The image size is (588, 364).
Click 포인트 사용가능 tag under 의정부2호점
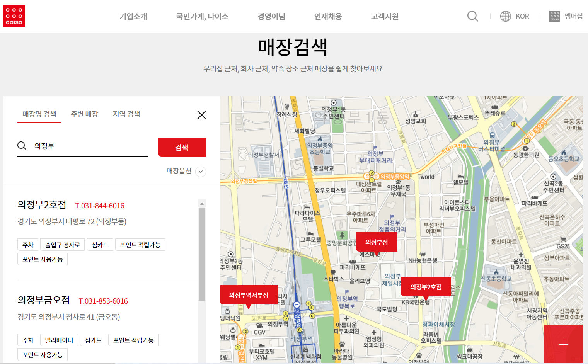(x=43, y=259)
